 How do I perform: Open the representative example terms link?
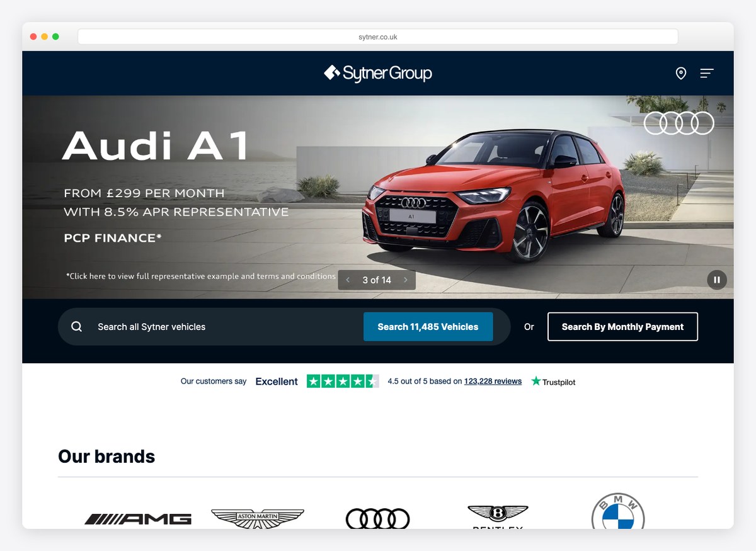pos(201,276)
